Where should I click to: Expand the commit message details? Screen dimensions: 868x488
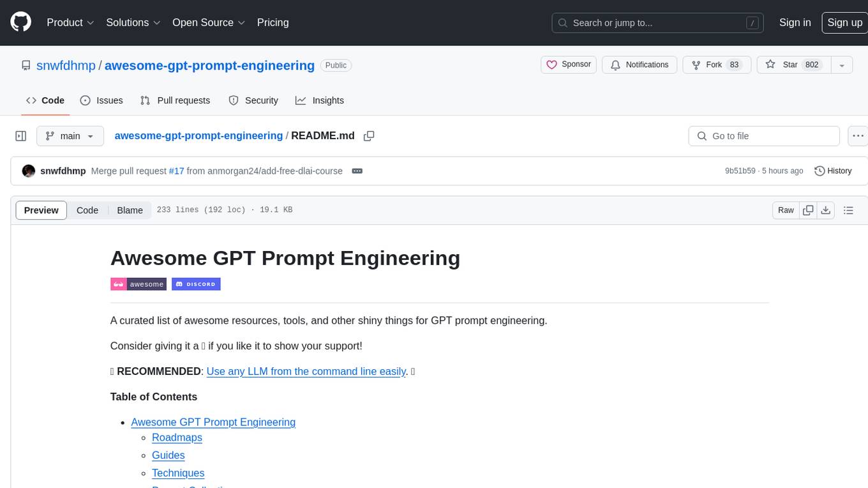[x=357, y=171]
